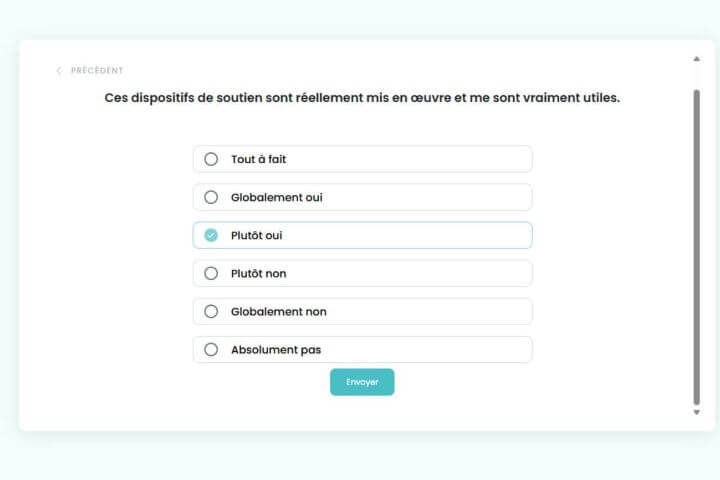Choose the 'Plutôt non' radio button
This screenshot has width=720, height=480.
(211, 273)
